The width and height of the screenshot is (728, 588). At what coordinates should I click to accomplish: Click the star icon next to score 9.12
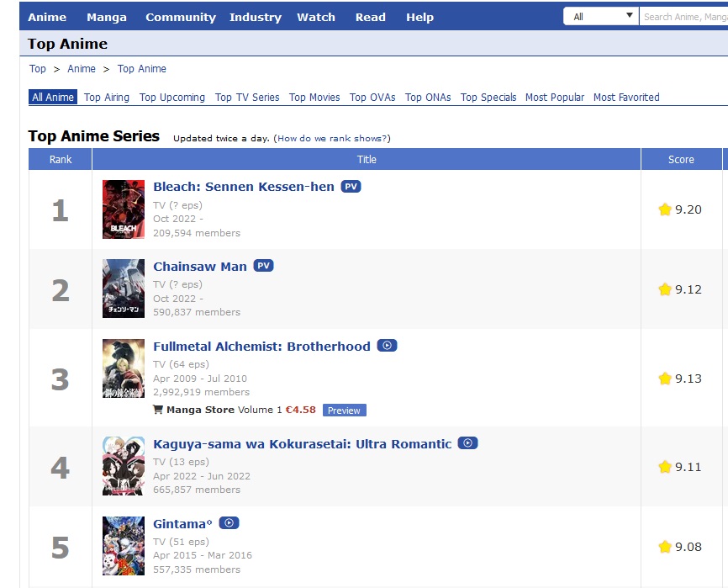pyautogui.click(x=665, y=289)
